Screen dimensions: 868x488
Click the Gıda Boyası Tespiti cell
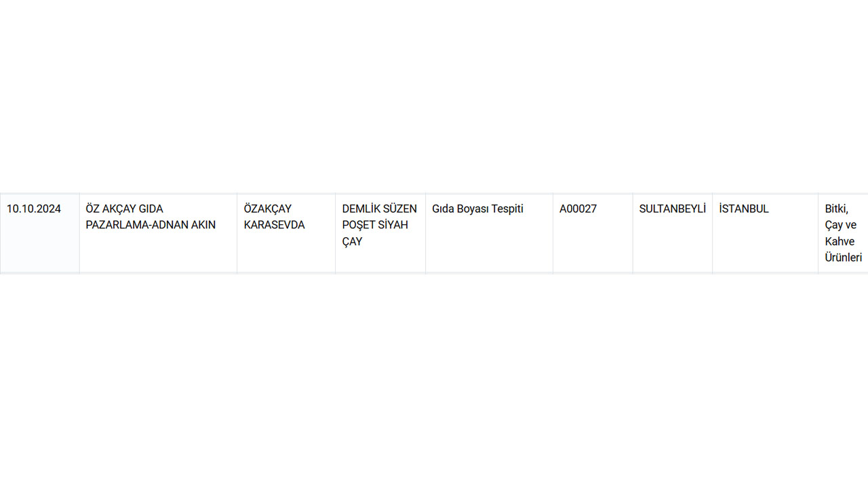(477, 209)
